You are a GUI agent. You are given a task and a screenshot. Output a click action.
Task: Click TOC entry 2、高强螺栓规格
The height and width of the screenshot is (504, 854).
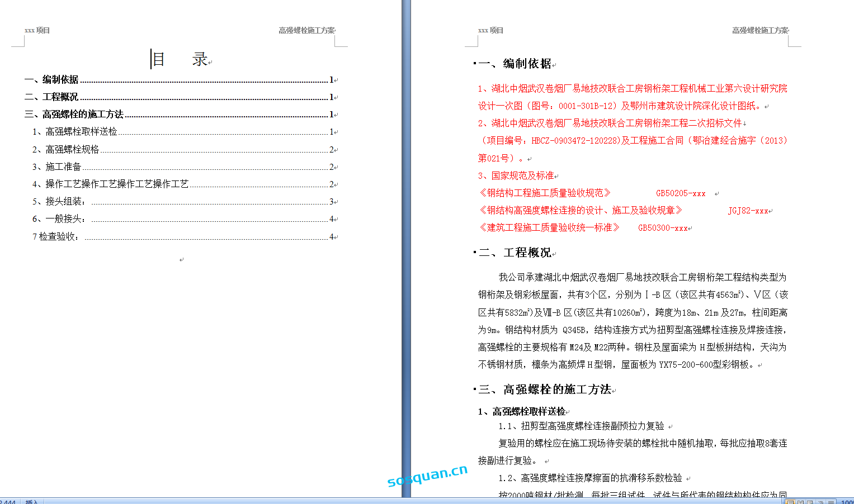66,150
